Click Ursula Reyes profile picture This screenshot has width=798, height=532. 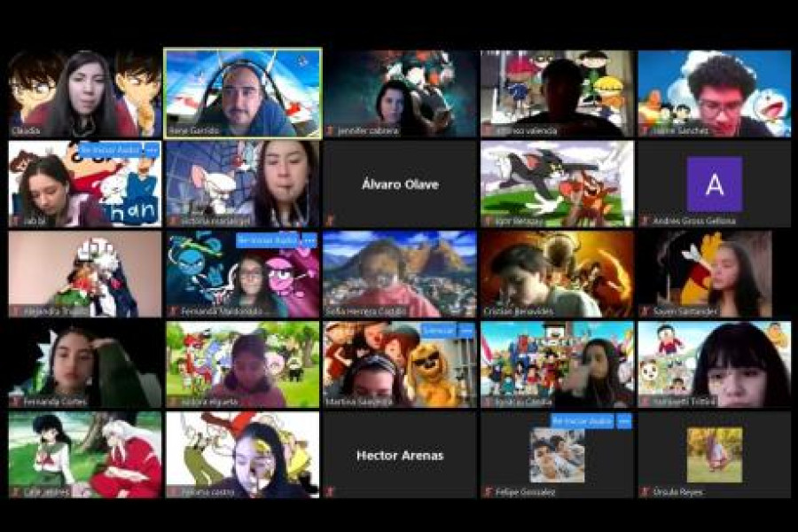coord(714,454)
